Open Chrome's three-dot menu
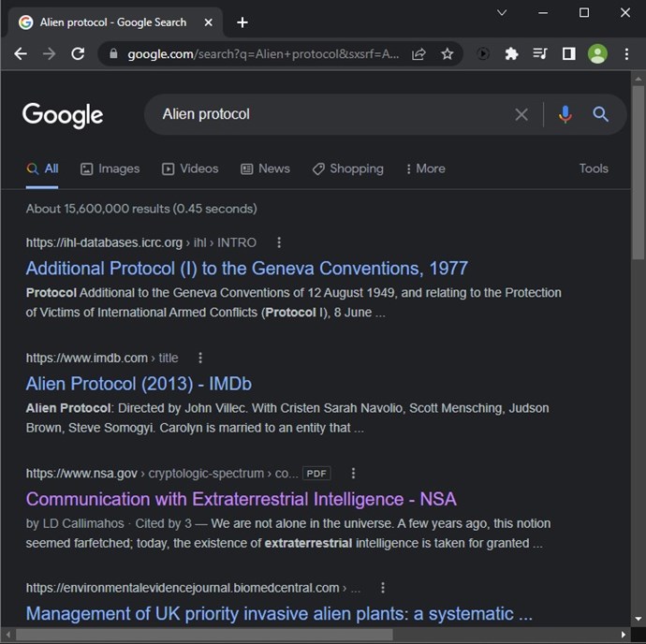Screen dimensions: 646x644 626,54
